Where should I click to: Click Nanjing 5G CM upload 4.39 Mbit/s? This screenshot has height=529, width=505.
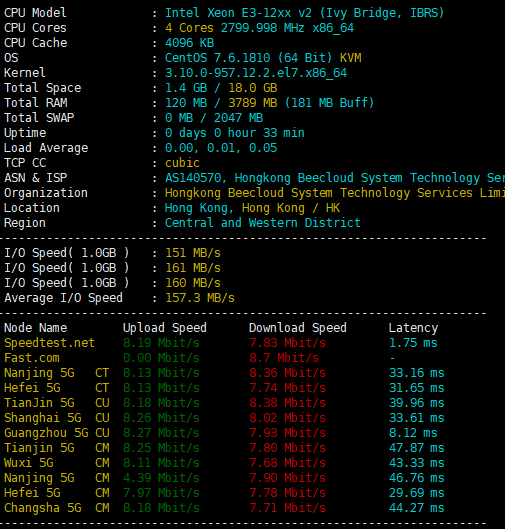(x=161, y=478)
